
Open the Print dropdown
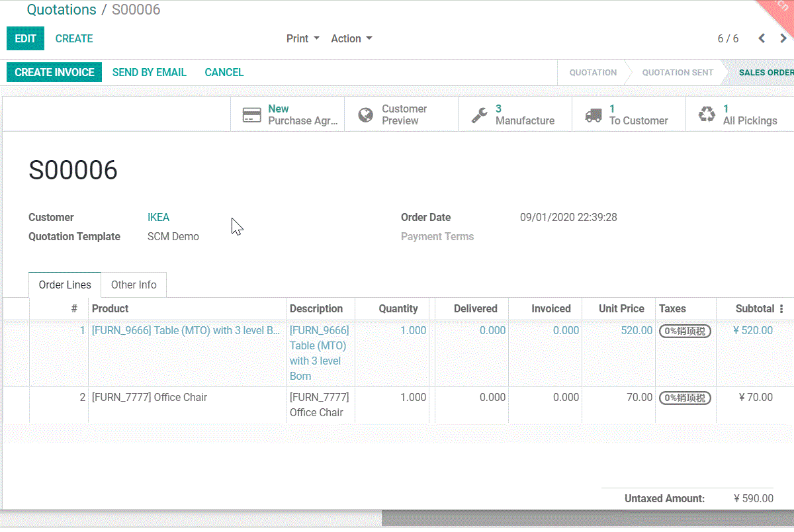pos(303,38)
